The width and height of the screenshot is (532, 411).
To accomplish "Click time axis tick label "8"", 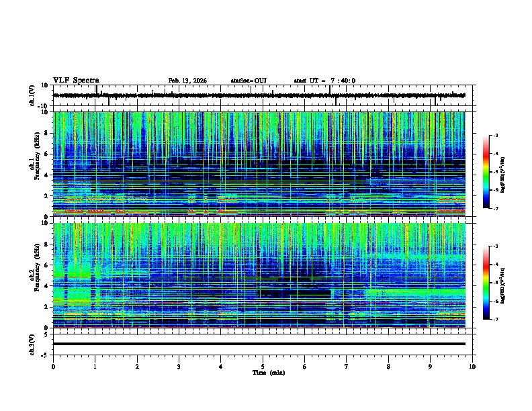I will pyautogui.click(x=388, y=367).
